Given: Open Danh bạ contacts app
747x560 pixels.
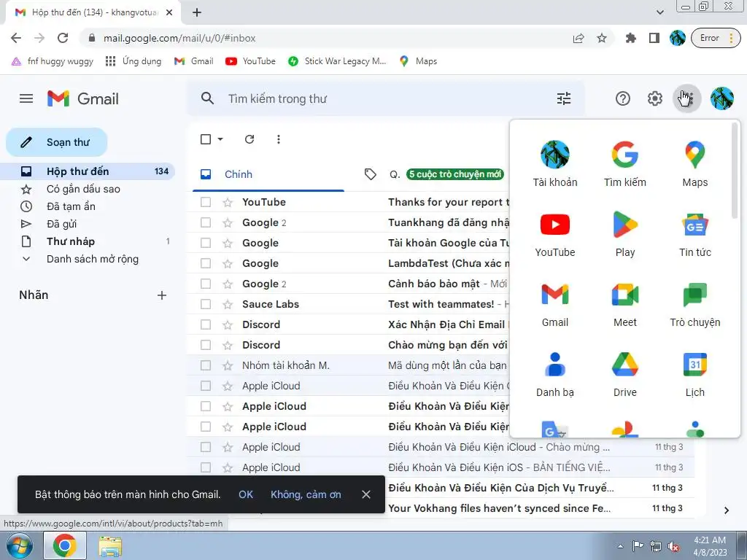Looking at the screenshot, I should click(x=555, y=374).
